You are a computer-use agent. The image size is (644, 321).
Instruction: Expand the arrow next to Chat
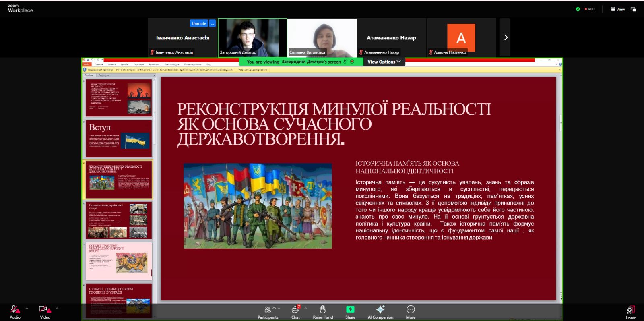point(305,309)
